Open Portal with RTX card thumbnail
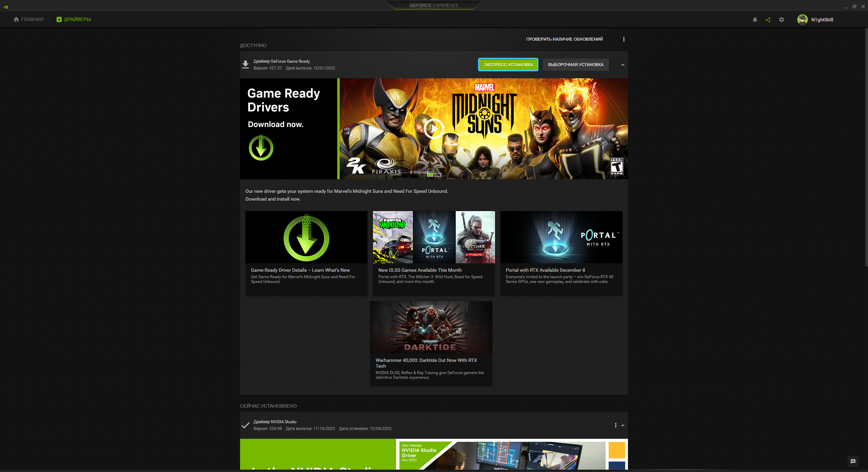 point(561,237)
